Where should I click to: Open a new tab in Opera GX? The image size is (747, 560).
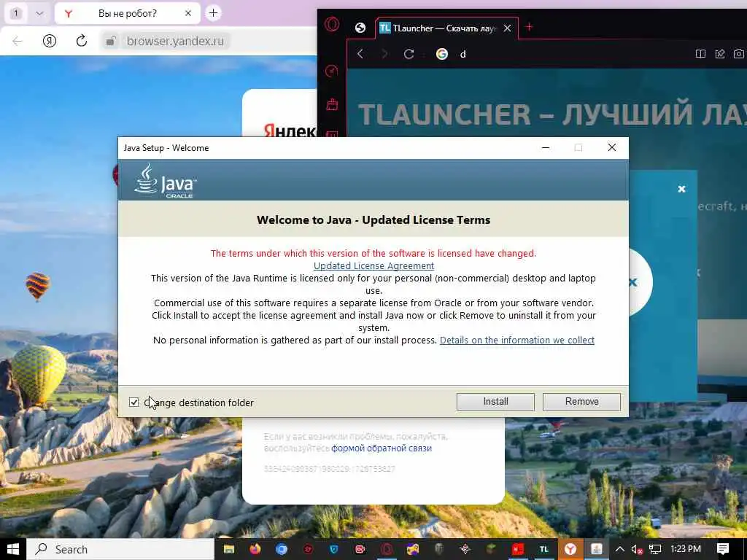coord(530,27)
